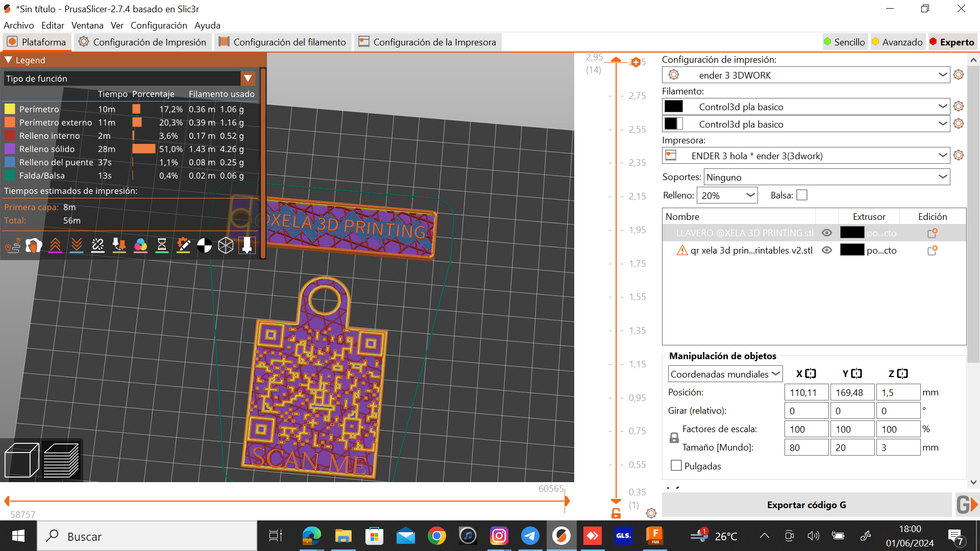Select Avanzado mode
This screenshot has height=551, width=980.
coord(897,42)
